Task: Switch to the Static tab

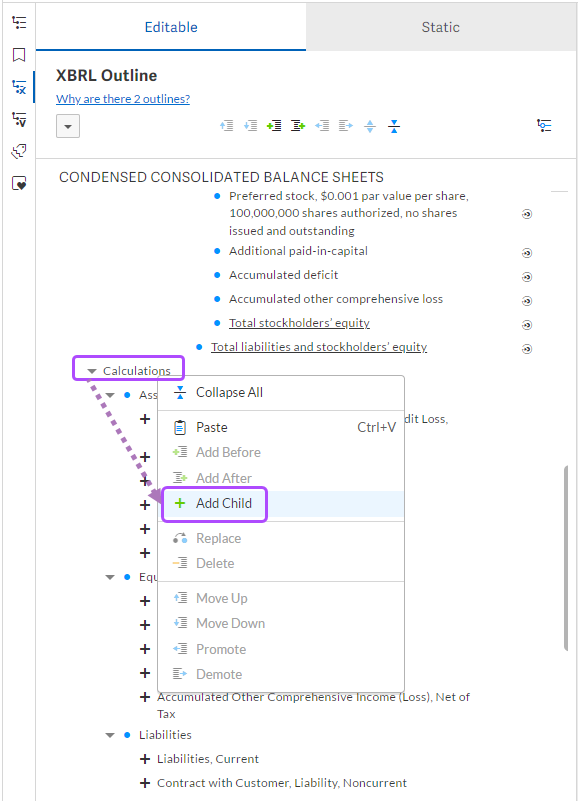Action: pyautogui.click(x=441, y=27)
